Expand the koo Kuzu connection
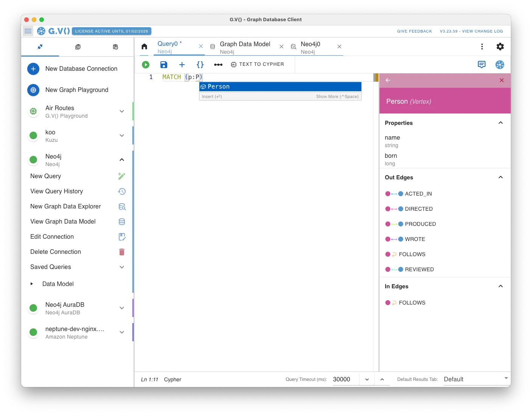This screenshot has width=532, height=415. point(122,135)
